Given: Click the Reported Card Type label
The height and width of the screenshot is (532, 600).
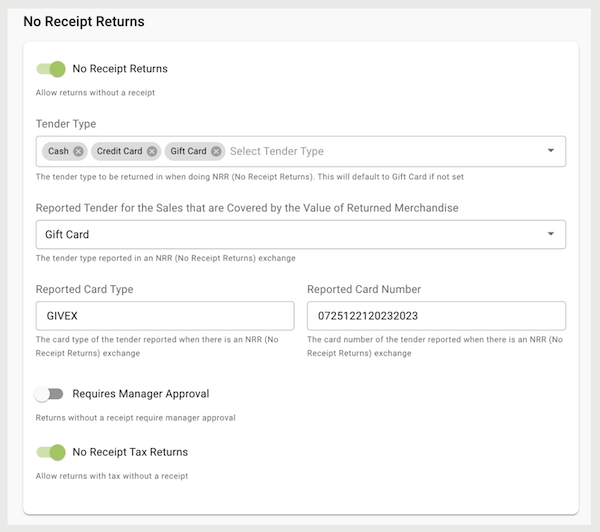Looking at the screenshot, I should coord(85,289).
